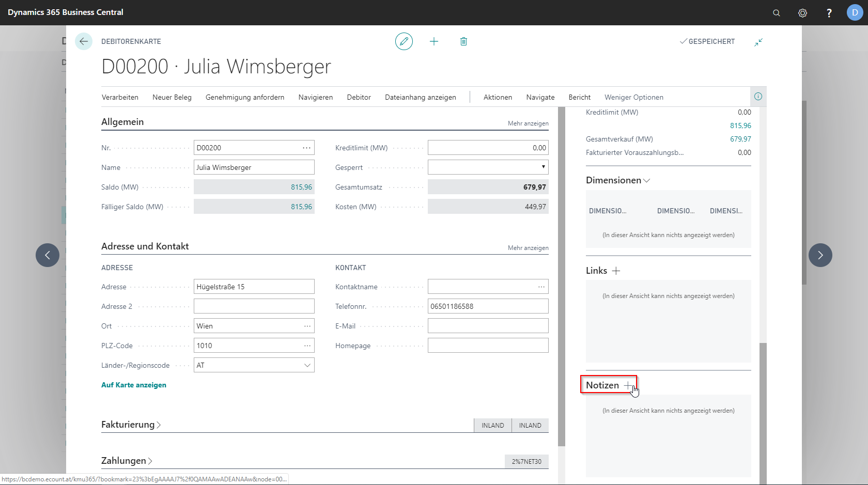The image size is (868, 485).
Task: Expand the Fakturierung section
Action: (131, 425)
